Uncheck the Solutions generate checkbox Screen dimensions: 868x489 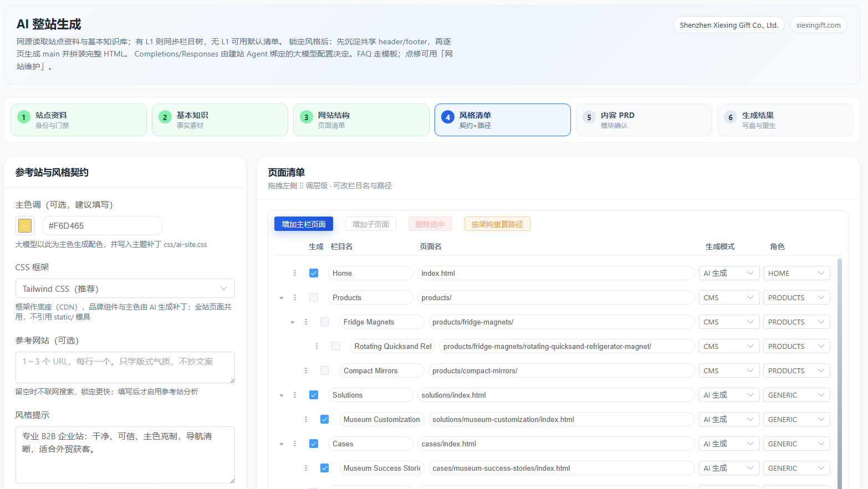coord(314,395)
